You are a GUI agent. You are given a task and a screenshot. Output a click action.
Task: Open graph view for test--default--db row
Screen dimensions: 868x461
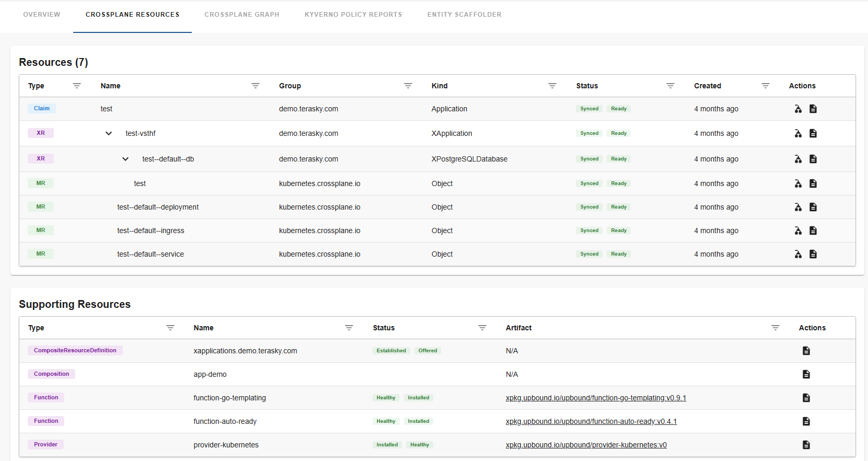point(798,159)
